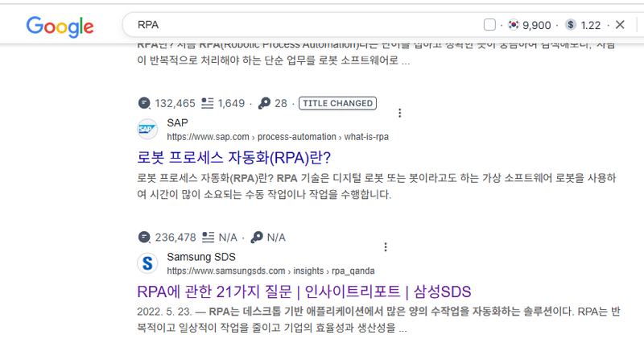The image size is (644, 339).
Task: Click Samsung SDS traffic value 236,478
Action: pyautogui.click(x=175, y=238)
